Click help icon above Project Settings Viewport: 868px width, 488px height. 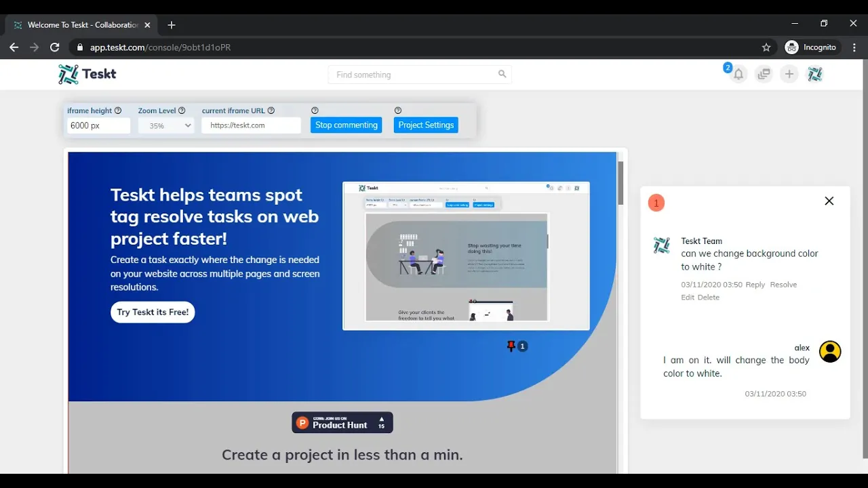[x=398, y=110]
